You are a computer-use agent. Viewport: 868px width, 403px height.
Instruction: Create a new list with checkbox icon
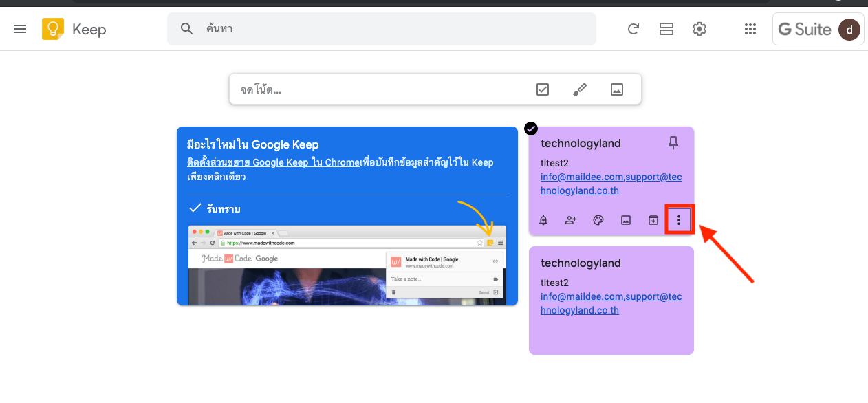point(543,89)
